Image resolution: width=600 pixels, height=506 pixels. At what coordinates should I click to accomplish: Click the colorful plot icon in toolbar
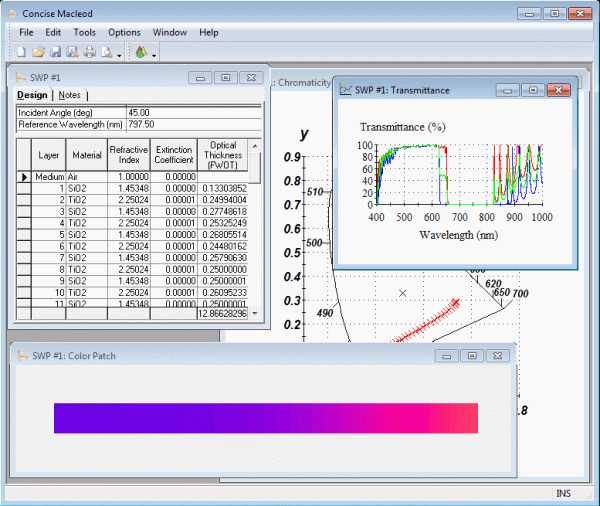coord(140,52)
